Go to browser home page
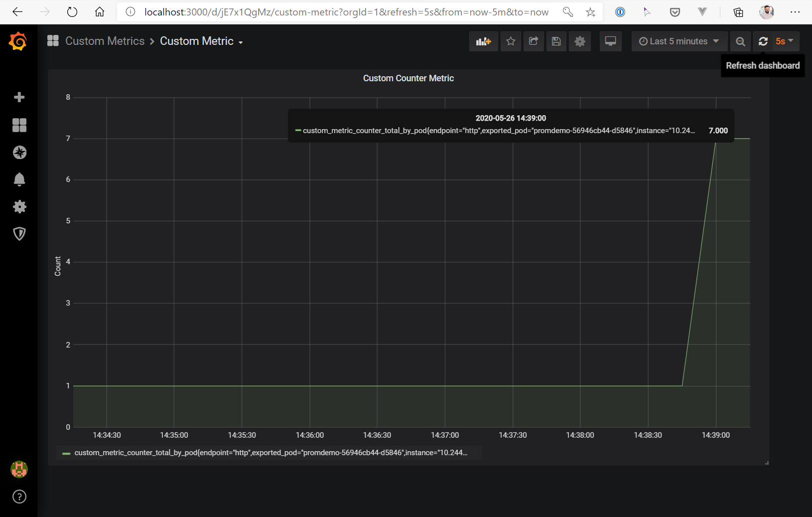Screen dimensions: 812x517 click(100, 12)
